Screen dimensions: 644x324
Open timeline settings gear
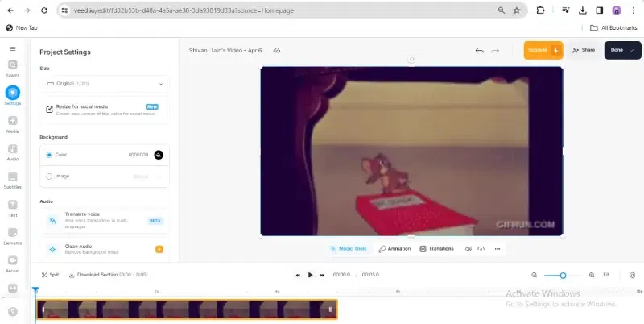tap(632, 275)
